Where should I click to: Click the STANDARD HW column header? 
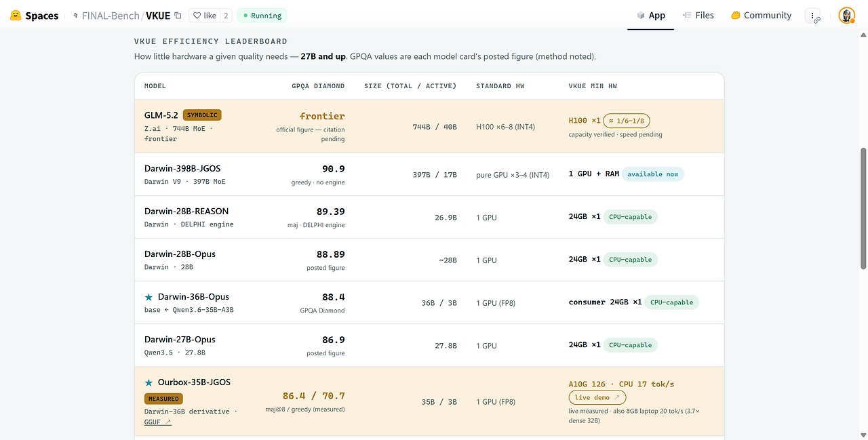pos(500,86)
